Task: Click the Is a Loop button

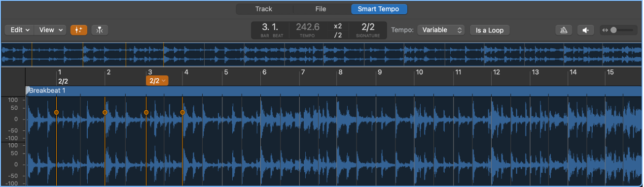Action: tap(490, 30)
